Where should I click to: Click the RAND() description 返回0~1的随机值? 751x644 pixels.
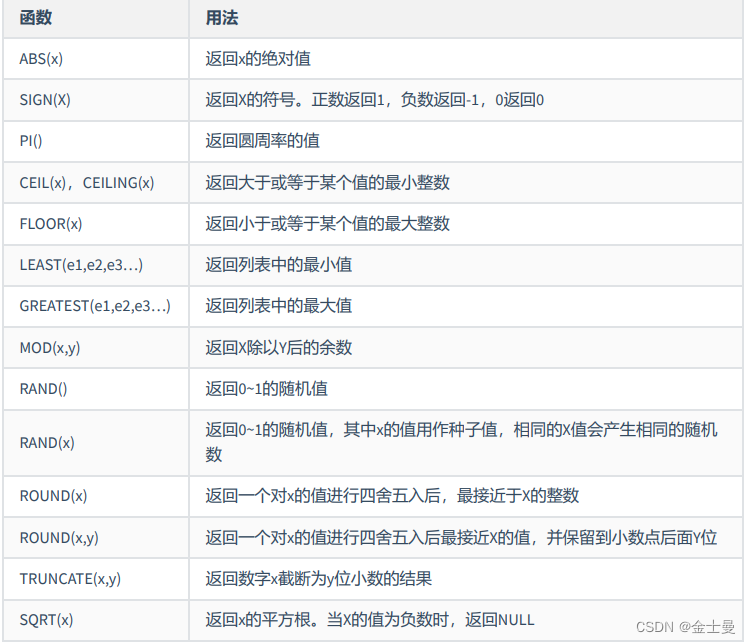(x=266, y=389)
